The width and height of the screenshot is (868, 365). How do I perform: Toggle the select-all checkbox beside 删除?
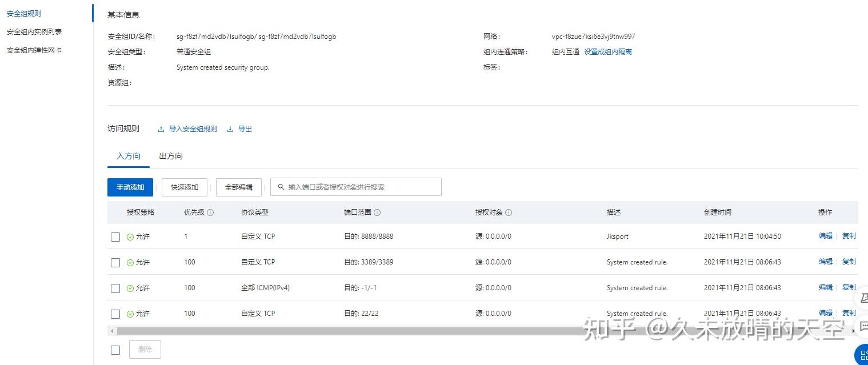(115, 350)
